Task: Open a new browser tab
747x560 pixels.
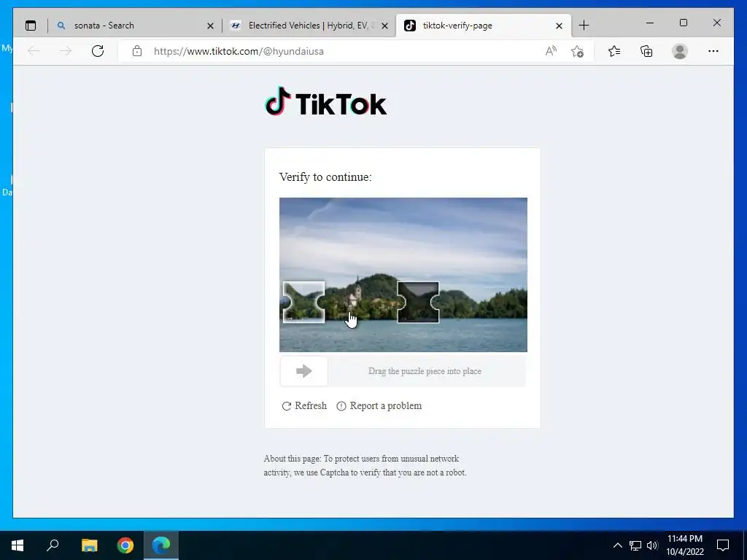Action: tap(584, 26)
